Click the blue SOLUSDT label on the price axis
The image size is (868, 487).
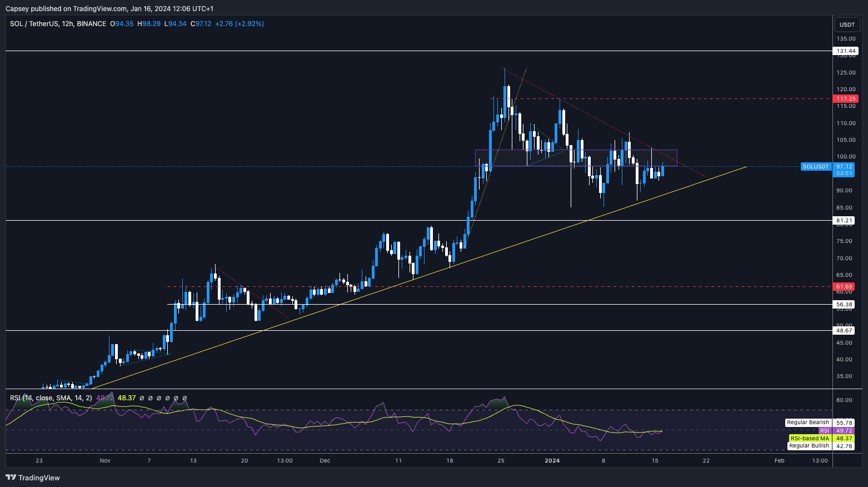816,167
